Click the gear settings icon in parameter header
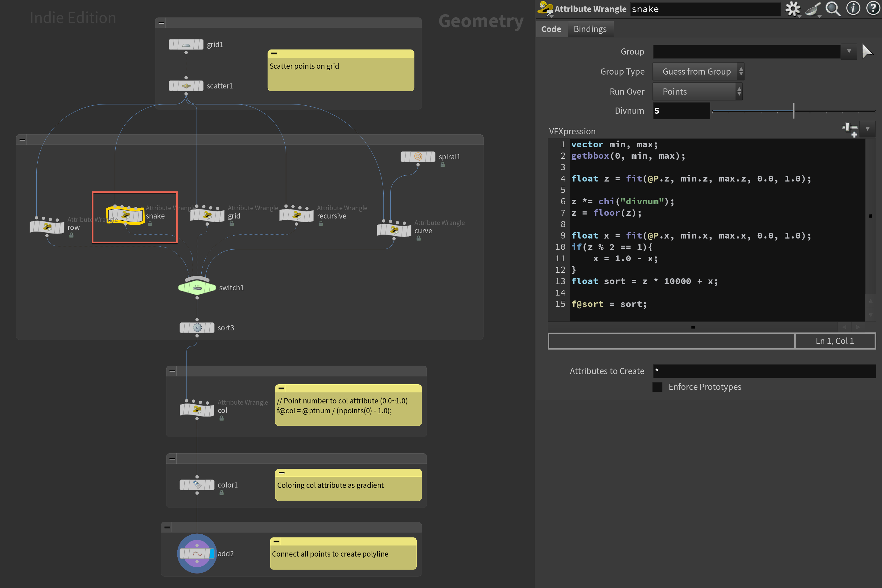The width and height of the screenshot is (882, 588). point(792,9)
